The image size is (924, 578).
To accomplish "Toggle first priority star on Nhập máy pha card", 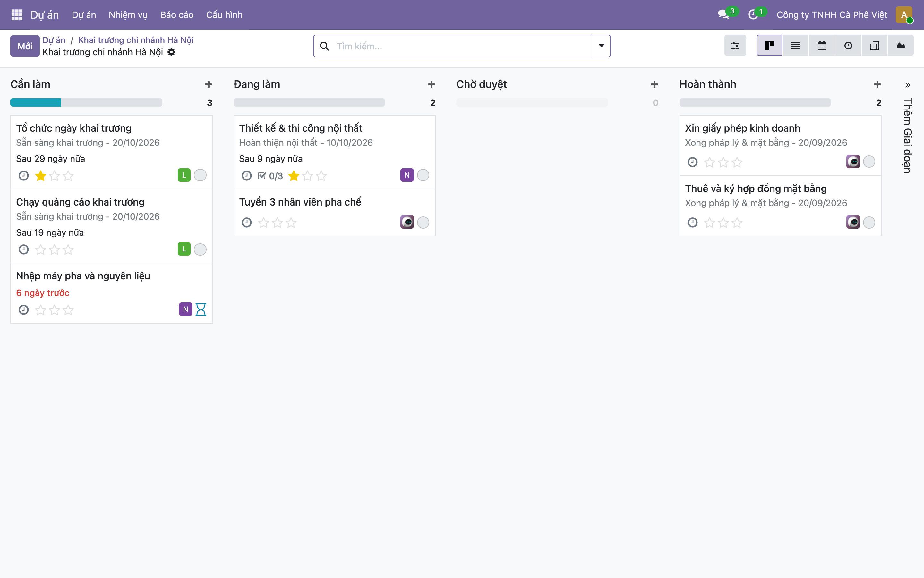I will (40, 310).
